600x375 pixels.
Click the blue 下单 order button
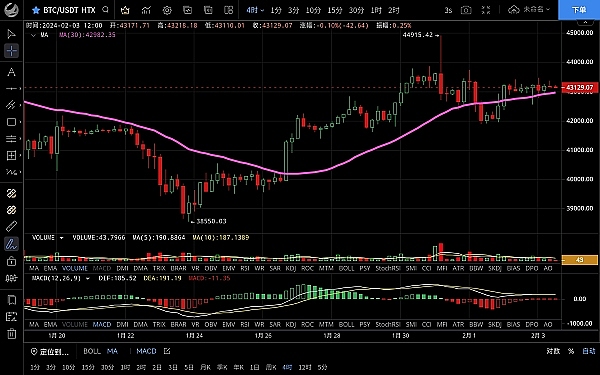[579, 10]
